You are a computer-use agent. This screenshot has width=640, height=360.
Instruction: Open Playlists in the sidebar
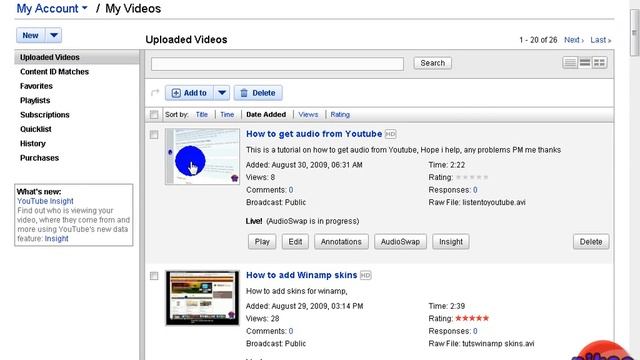(x=35, y=100)
